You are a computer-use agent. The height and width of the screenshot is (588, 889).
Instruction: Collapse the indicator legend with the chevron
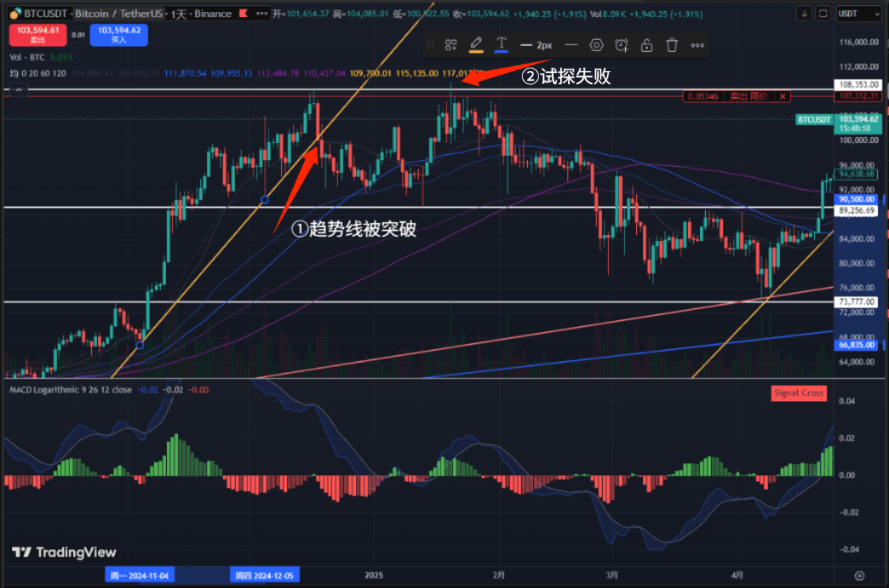tap(19, 89)
